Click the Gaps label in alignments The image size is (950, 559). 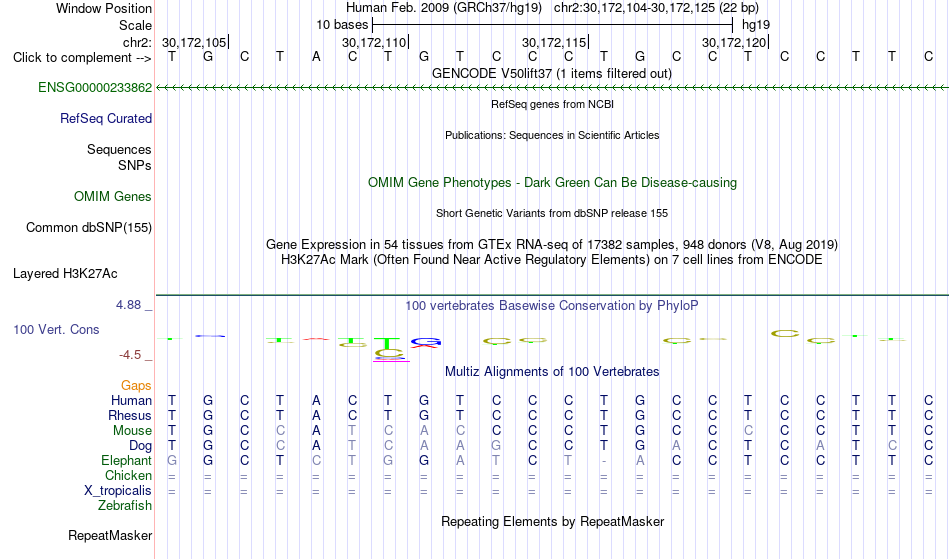pyautogui.click(x=136, y=386)
